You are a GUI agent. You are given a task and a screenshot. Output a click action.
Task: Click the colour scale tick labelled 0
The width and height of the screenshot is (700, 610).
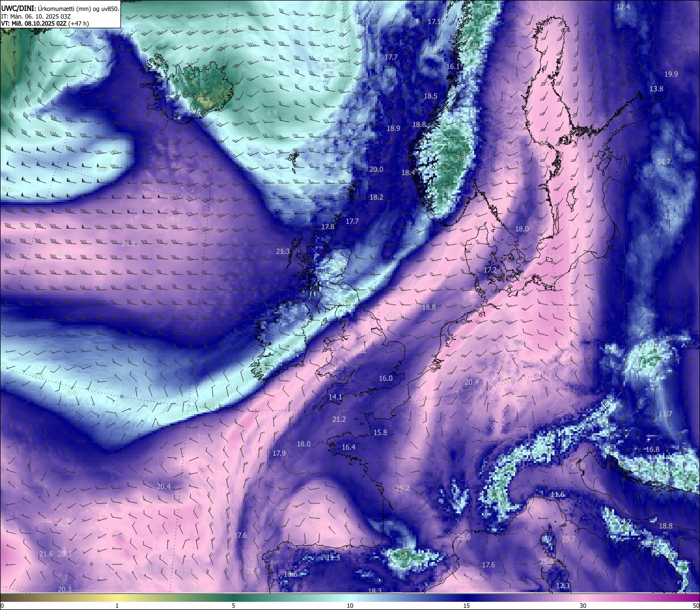click(x=2, y=606)
